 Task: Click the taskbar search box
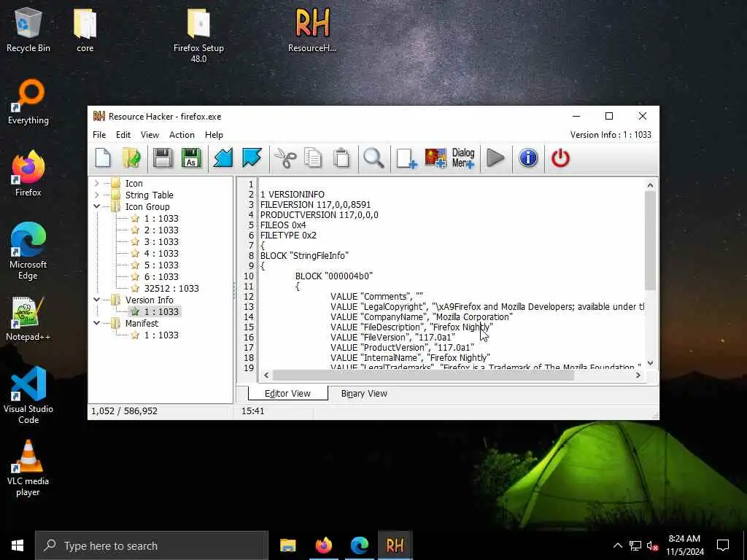pyautogui.click(x=152, y=545)
